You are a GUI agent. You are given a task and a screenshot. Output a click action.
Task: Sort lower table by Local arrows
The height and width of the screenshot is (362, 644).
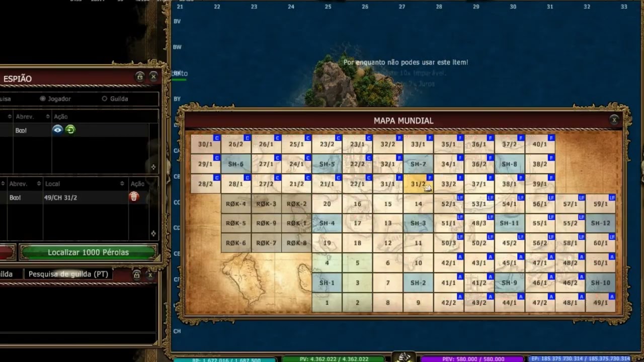(x=122, y=184)
